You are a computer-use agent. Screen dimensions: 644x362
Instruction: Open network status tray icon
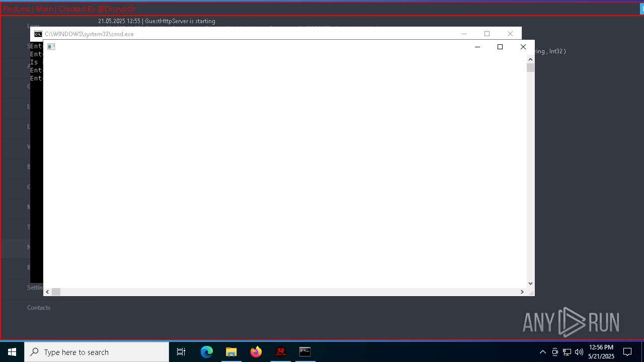coord(567,352)
